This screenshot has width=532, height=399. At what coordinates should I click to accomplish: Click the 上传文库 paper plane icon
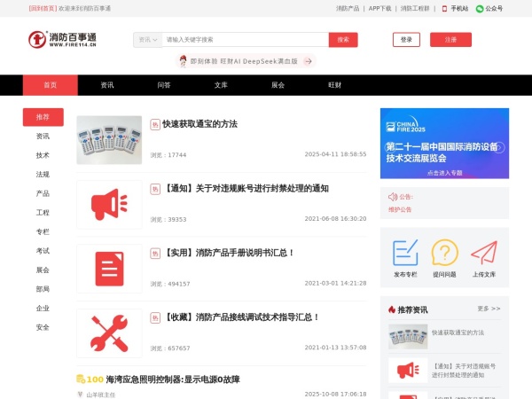pos(484,253)
